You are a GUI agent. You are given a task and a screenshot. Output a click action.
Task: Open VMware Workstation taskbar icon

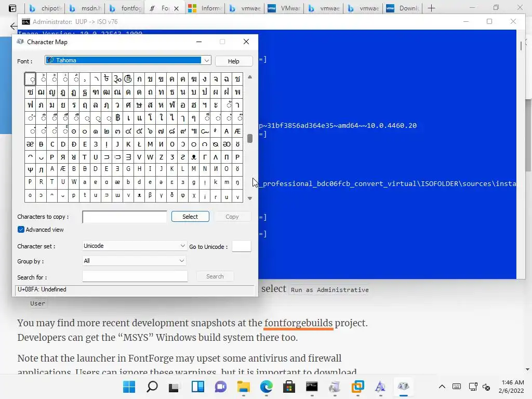tap(357, 387)
